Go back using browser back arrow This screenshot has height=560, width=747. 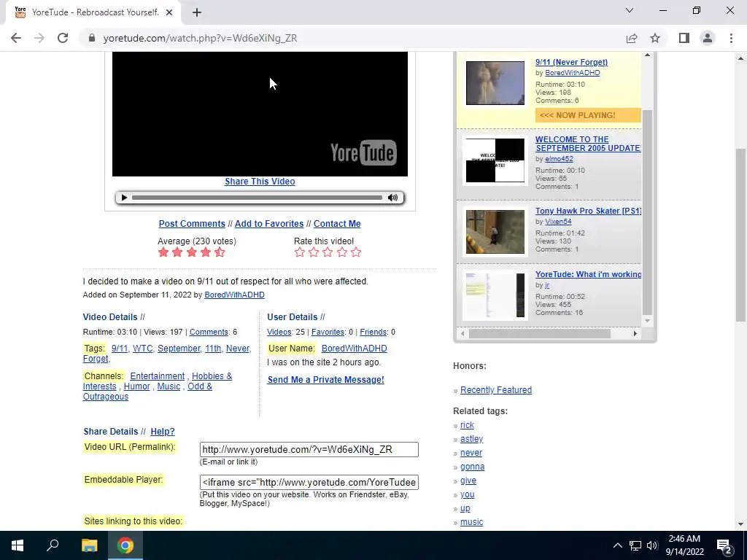coord(16,38)
